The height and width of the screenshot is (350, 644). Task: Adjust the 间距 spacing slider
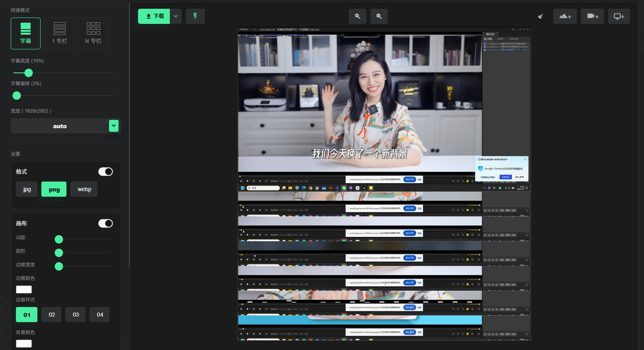click(x=59, y=239)
